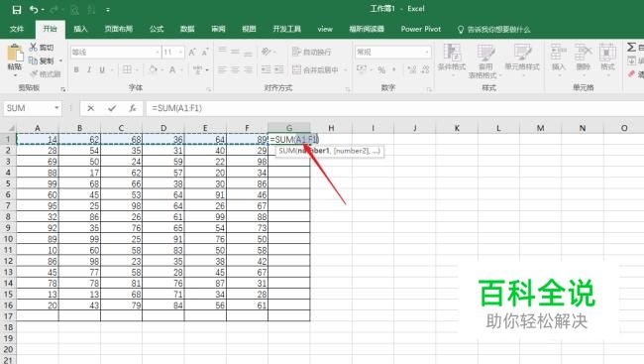The image size is (644, 364).
Task: Activate Format Painter brush
Action: pos(34,74)
